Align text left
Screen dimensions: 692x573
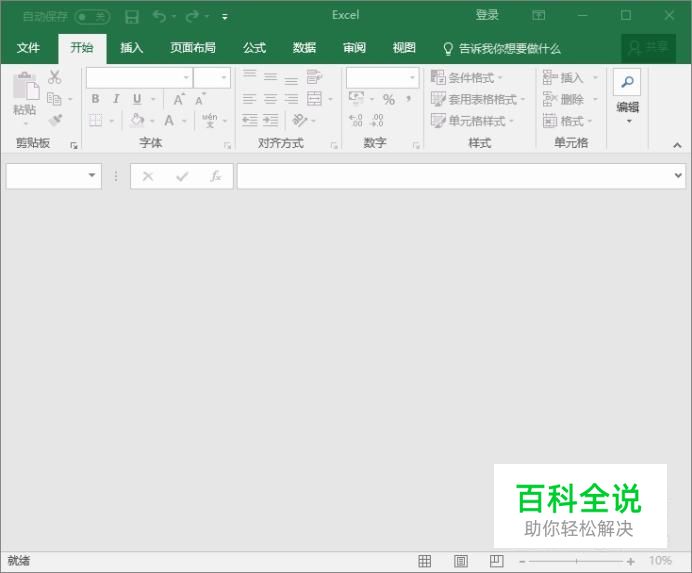(x=249, y=99)
